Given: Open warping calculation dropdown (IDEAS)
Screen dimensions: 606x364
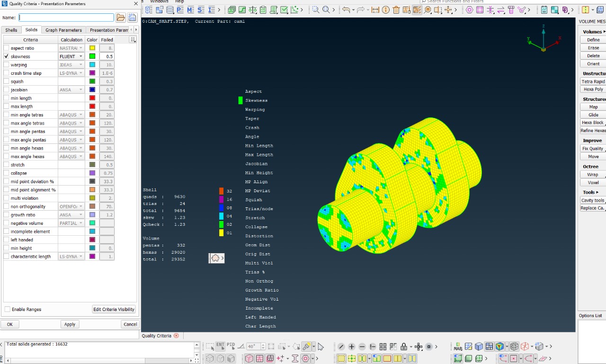Looking at the screenshot, I should [71, 65].
